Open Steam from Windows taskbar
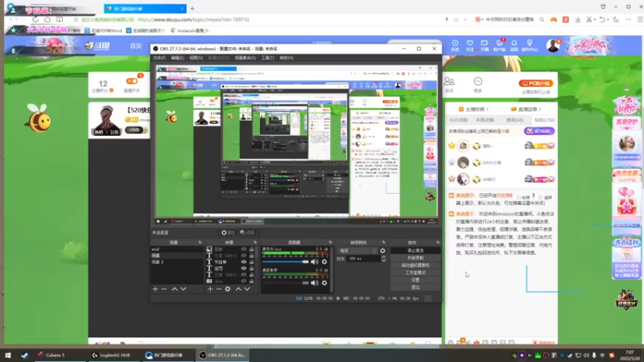Screen dimensions: 644x362 (25, 356)
